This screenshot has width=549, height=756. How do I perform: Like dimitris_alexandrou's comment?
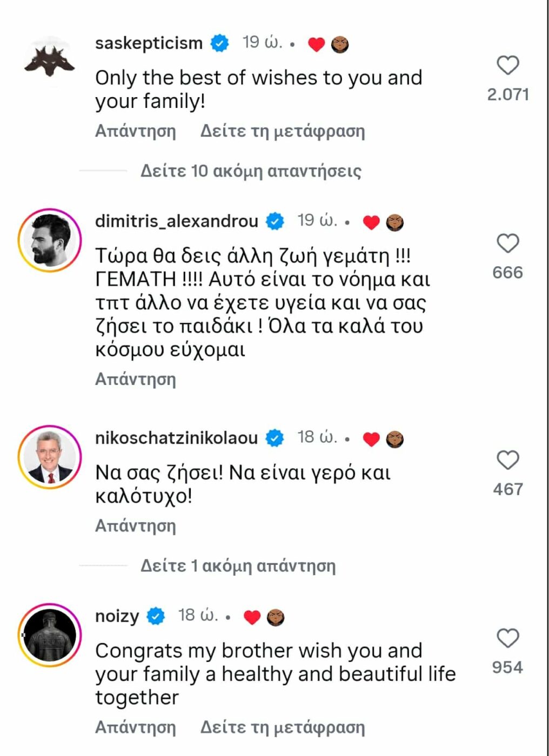pos(508,244)
